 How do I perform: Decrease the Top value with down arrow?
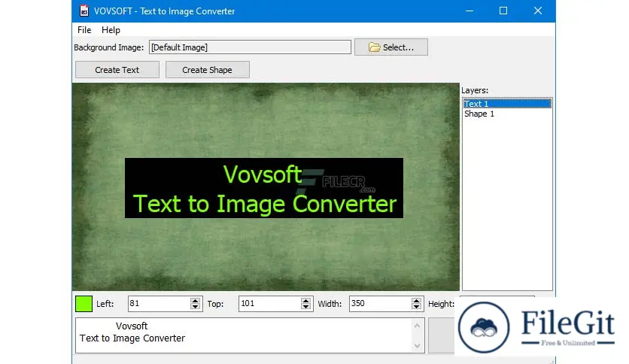coord(306,307)
